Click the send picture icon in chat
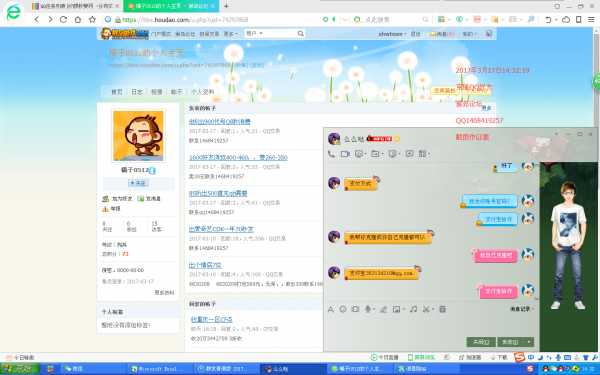This screenshot has height=375, width=600. point(396,309)
